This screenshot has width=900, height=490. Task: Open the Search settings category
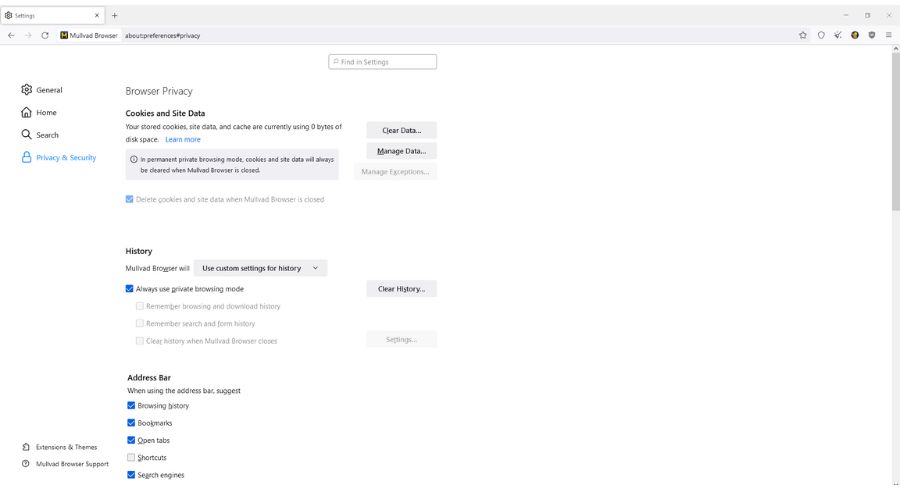point(40,135)
